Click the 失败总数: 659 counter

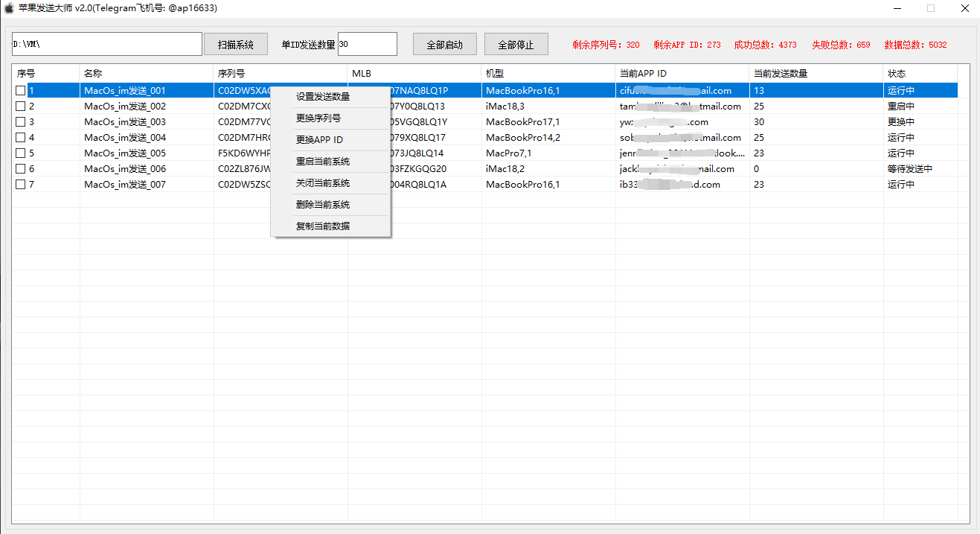841,45
